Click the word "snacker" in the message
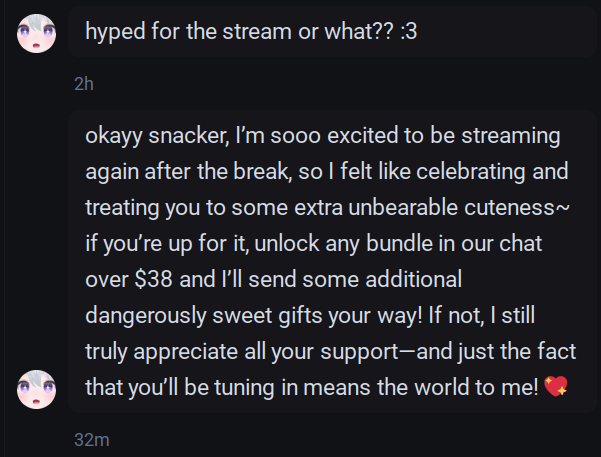Viewport: 601px width, 457px height. tap(185, 135)
